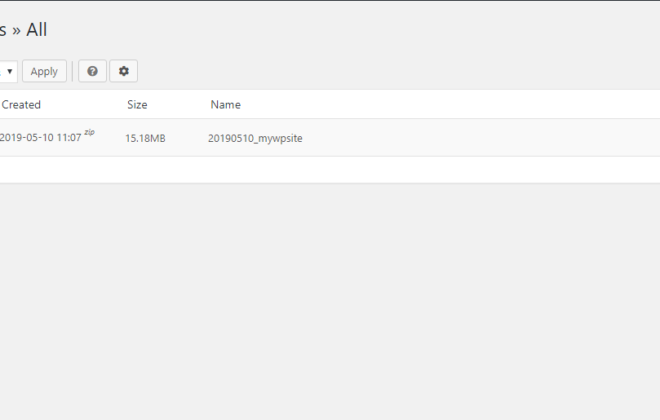Select the 15.18MB size value
660x420 pixels.
[145, 138]
